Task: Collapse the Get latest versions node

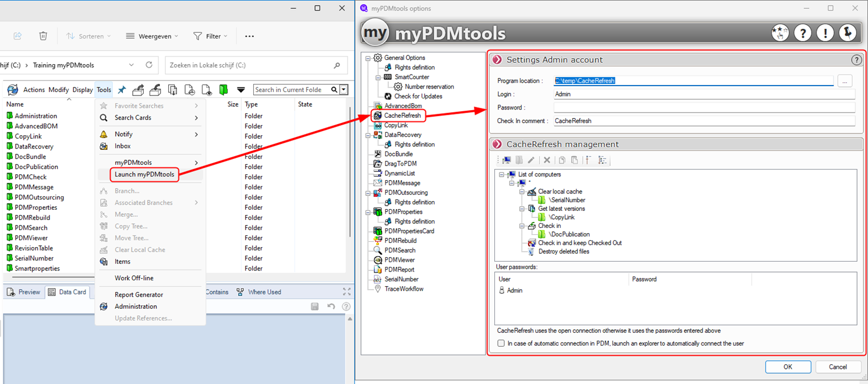Action: pos(522,209)
